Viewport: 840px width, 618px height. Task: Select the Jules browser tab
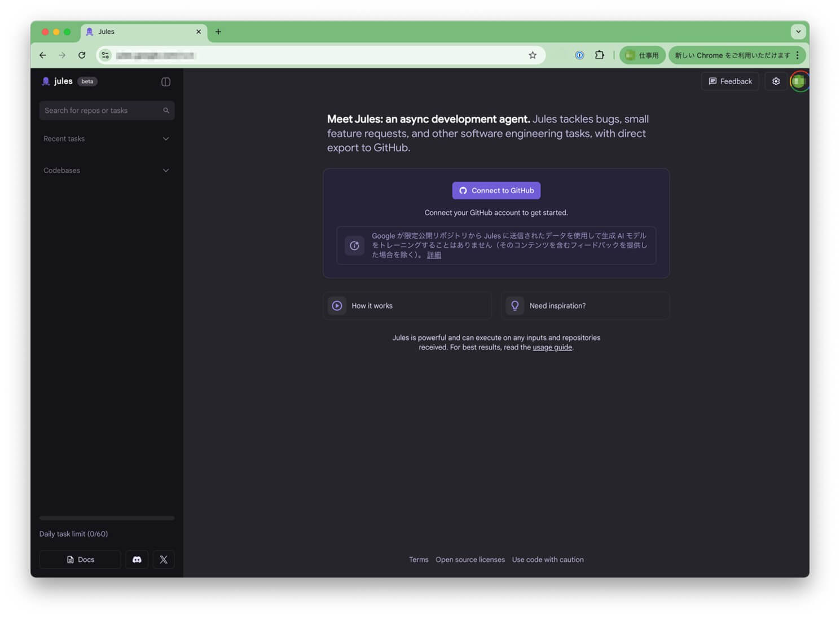[x=144, y=32]
